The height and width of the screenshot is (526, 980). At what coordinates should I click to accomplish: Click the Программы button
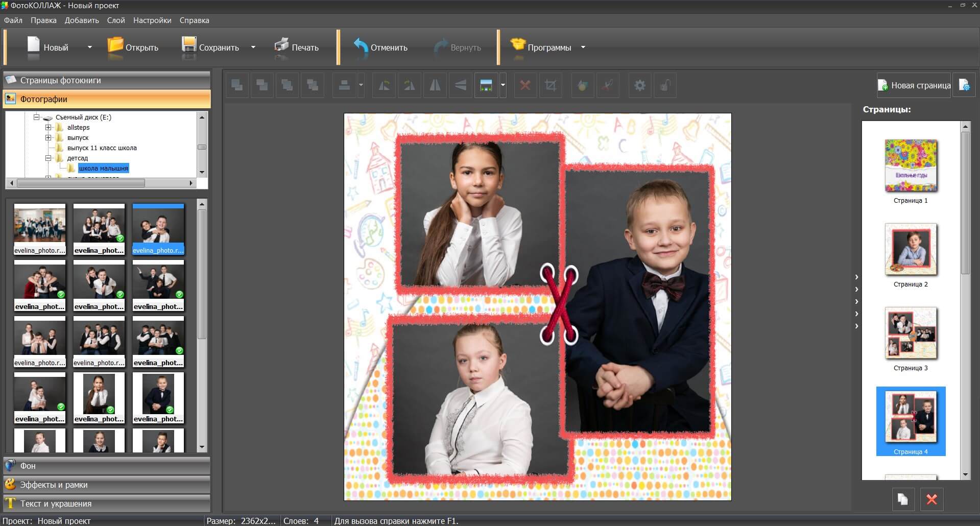pyautogui.click(x=541, y=47)
